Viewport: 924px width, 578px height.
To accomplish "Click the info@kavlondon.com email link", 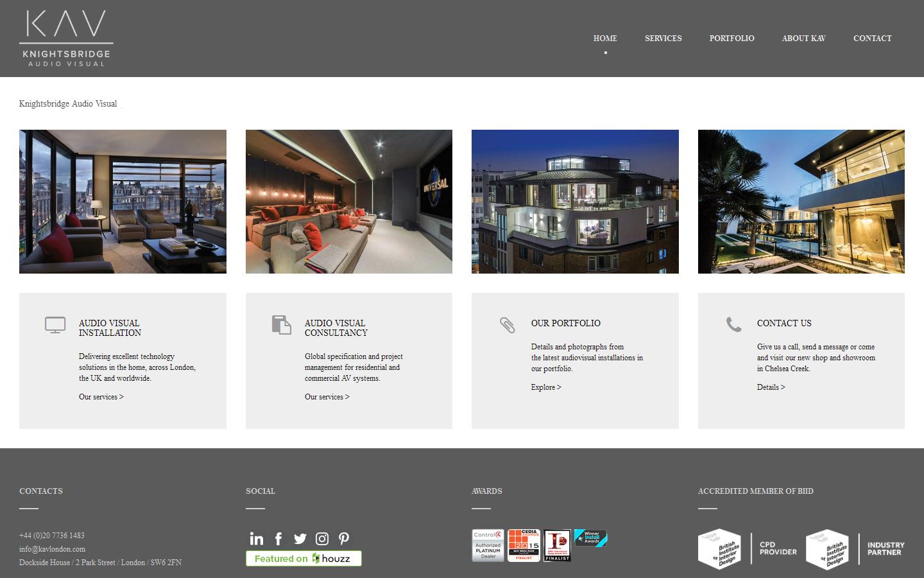I will [x=52, y=549].
